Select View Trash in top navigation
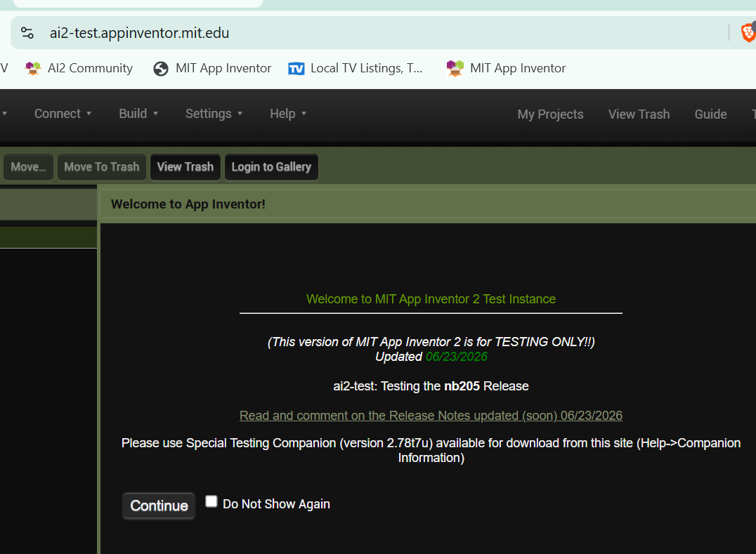Screen dimensions: 756x554 pos(639,114)
